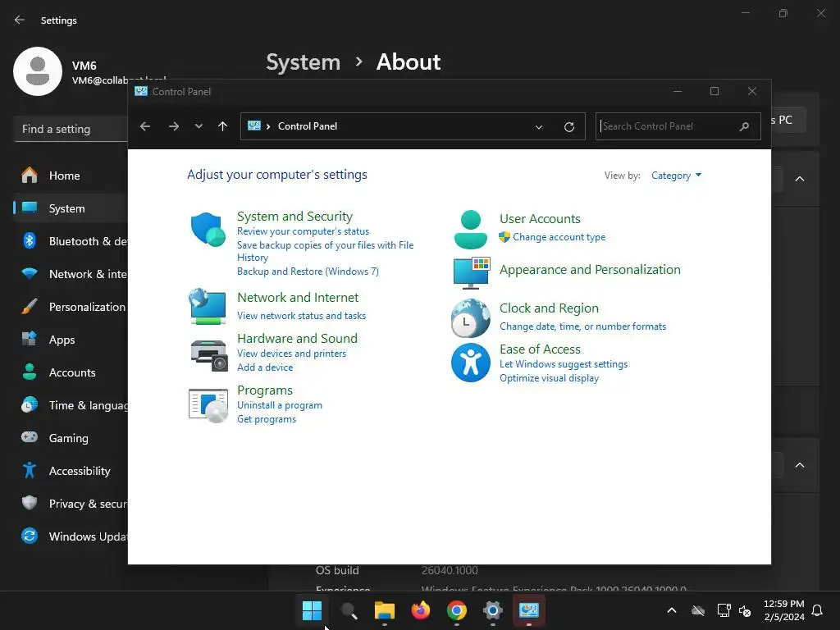The image size is (840, 630).
Task: Refresh the Control Panel view
Action: tap(569, 127)
